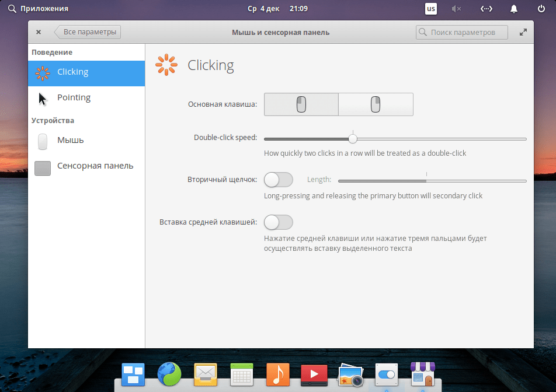
Task: Click the Clicking page heading text
Action: 211,65
